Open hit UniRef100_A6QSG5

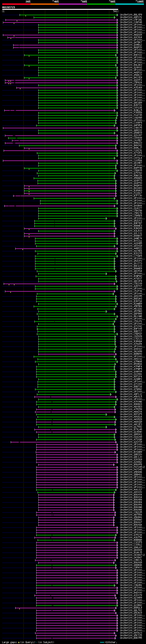(131, 35)
